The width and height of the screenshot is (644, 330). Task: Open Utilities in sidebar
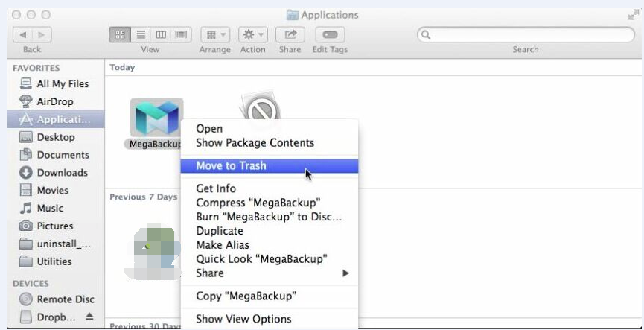coord(55,261)
